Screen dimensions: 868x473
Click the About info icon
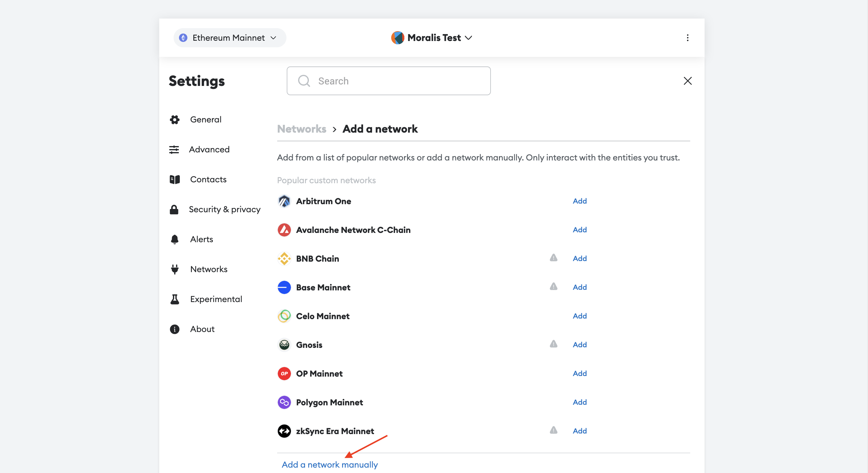tap(174, 329)
